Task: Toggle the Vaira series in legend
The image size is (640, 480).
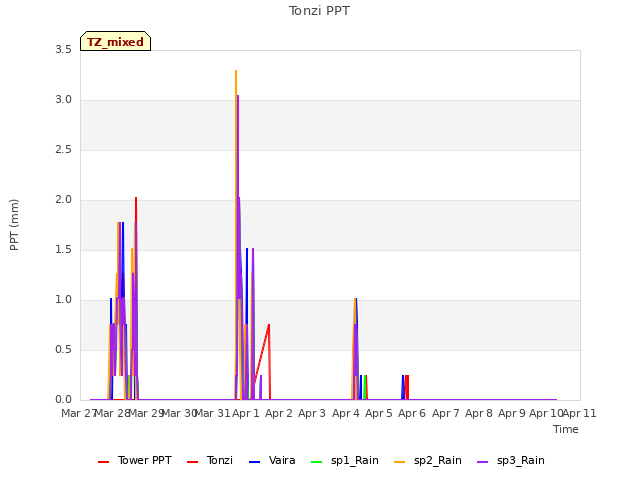Action: click(272, 460)
